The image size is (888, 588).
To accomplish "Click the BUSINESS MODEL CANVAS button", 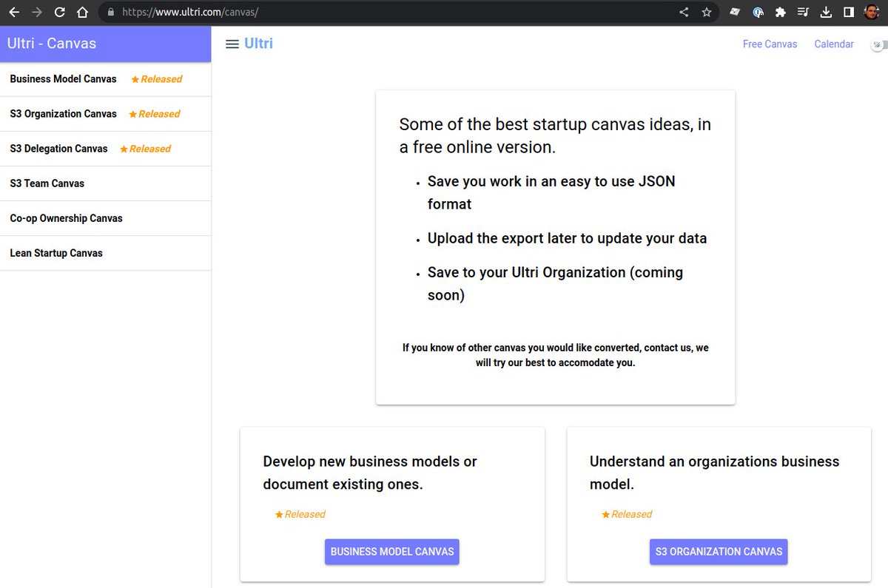I will [x=392, y=552].
